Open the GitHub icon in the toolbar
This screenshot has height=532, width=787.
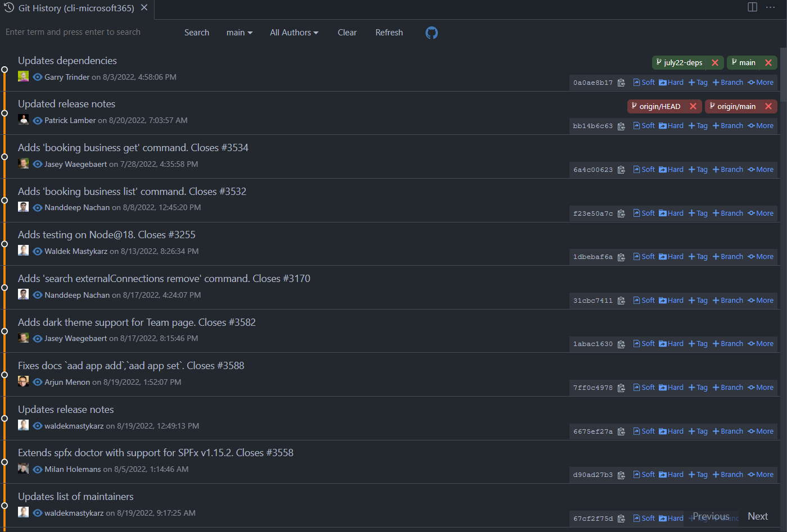coord(431,33)
